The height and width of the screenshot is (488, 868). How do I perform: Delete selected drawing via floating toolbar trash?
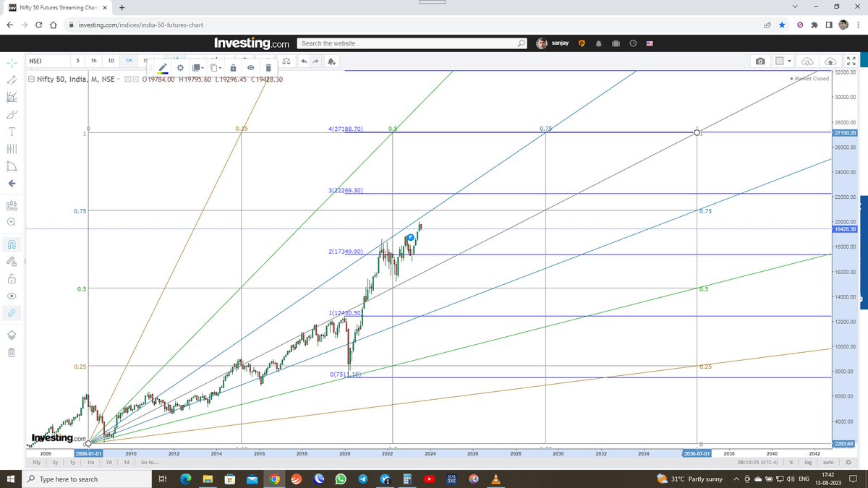point(268,67)
